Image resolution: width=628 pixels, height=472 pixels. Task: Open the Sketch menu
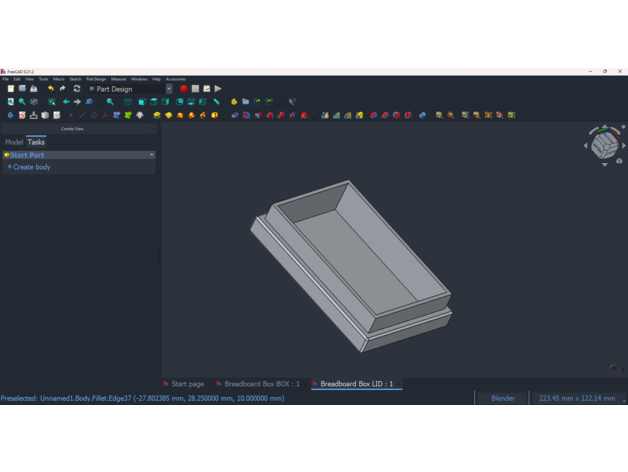(x=75, y=79)
